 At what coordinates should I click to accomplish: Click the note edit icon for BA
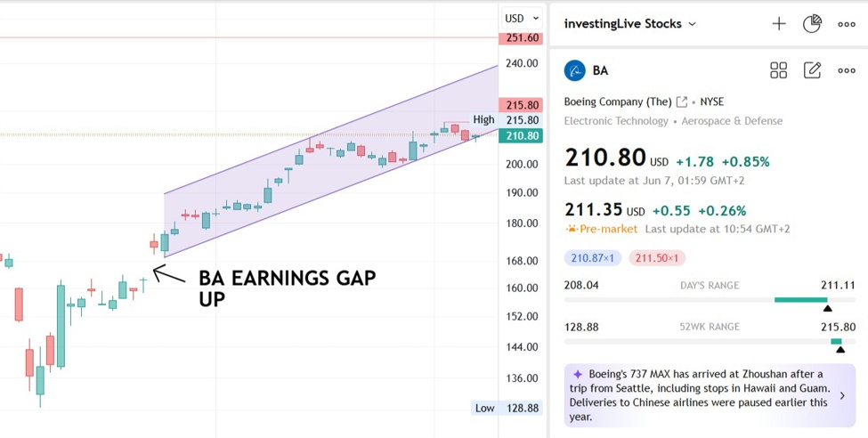[812, 70]
